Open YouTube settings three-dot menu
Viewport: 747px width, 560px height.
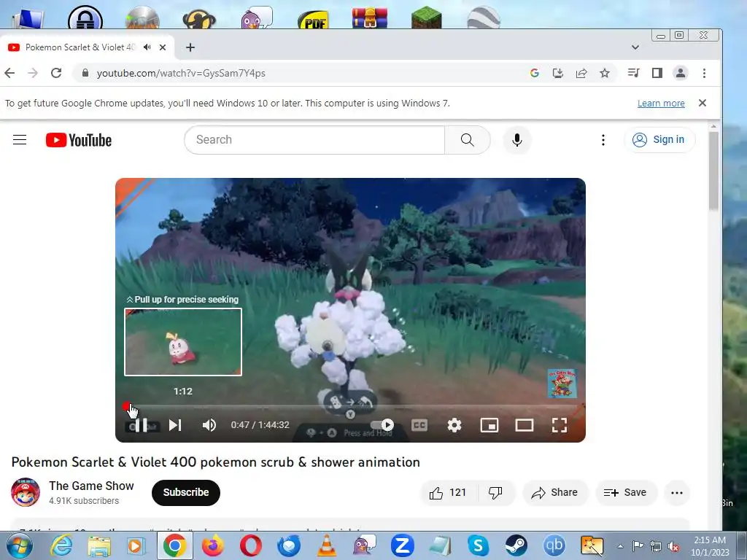coord(603,139)
